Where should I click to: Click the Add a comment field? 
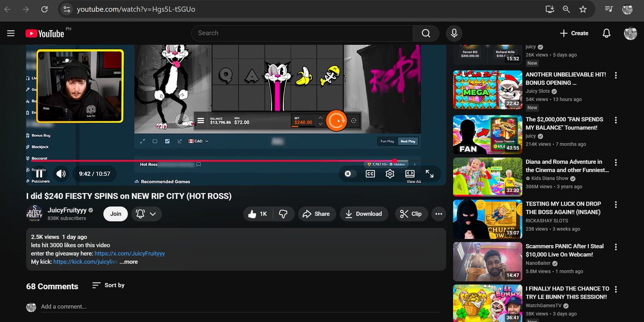coord(240,306)
